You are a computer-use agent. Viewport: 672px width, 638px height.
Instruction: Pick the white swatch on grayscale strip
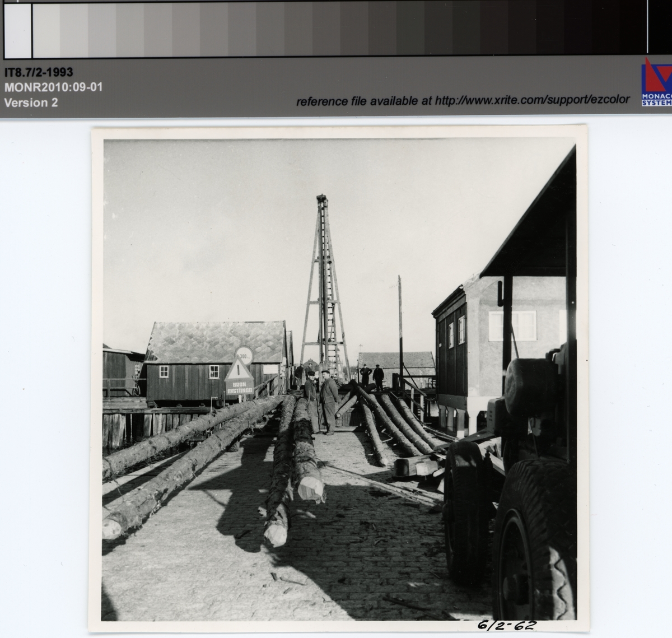17,30
